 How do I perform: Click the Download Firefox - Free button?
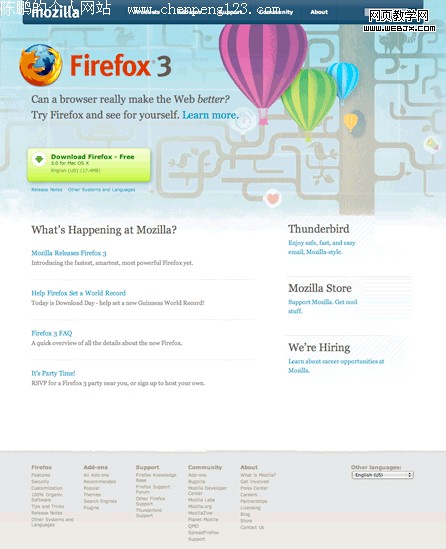[89, 165]
